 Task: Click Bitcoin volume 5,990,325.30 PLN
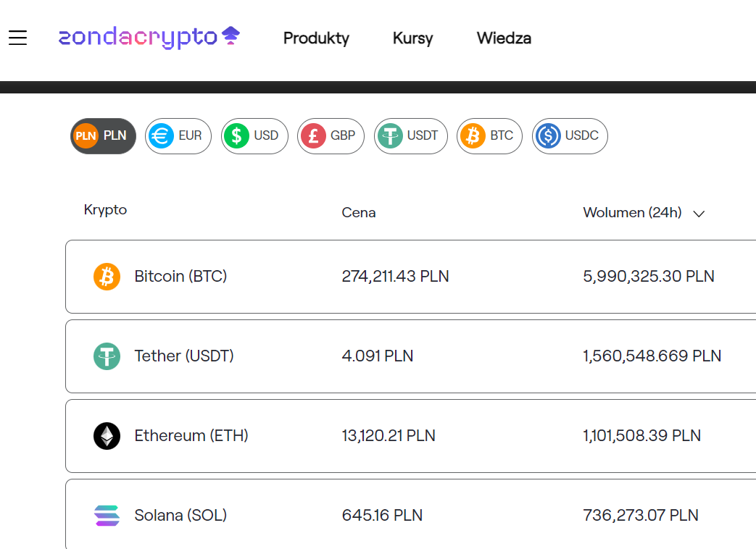[649, 277]
